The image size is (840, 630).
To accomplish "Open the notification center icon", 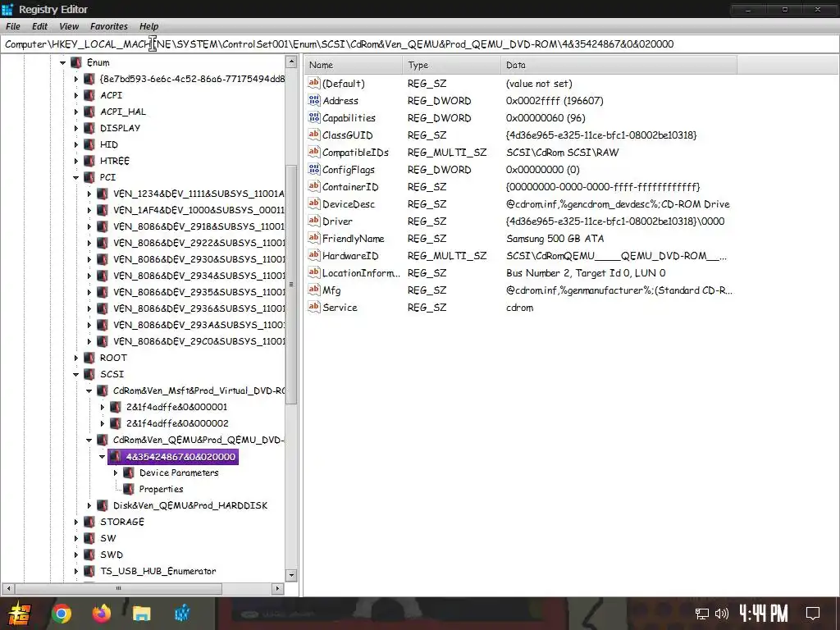I will 813,614.
